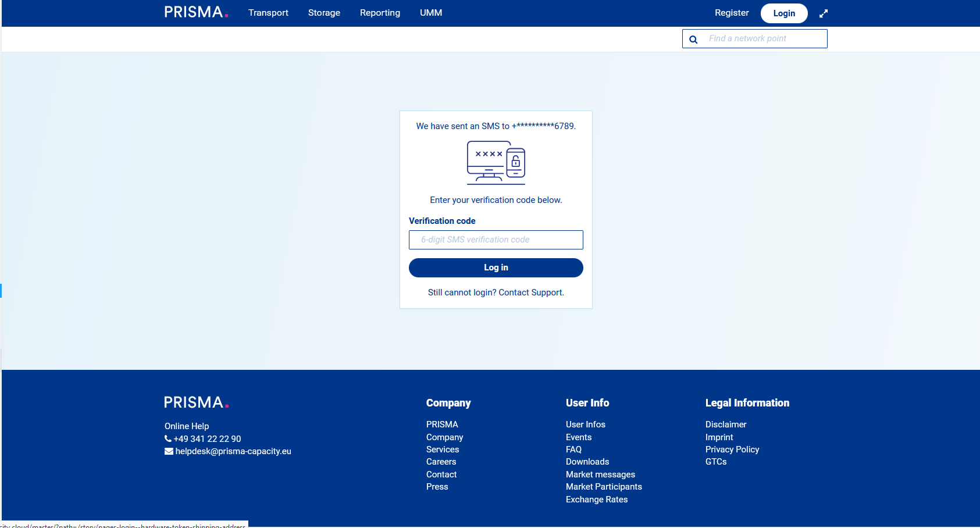Click the PRISMA logo in header
Image resolution: width=980 pixels, height=528 pixels.
(196, 12)
